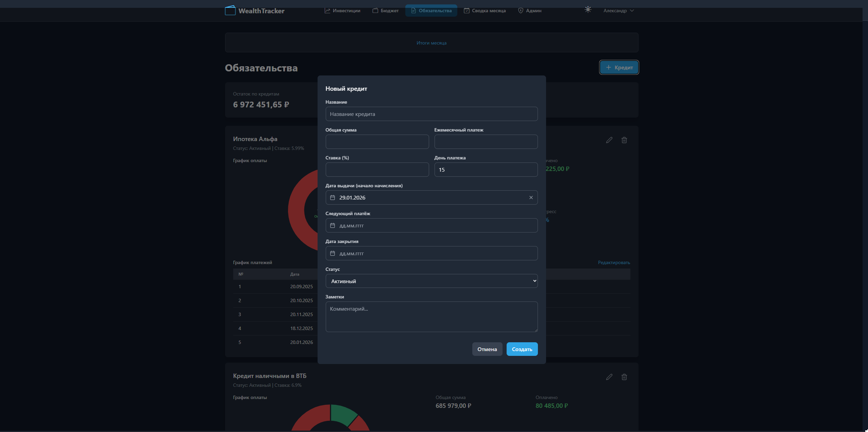868x432 pixels.
Task: Open the calendar icon in the "Следующий платёж" field
Action: tap(333, 225)
